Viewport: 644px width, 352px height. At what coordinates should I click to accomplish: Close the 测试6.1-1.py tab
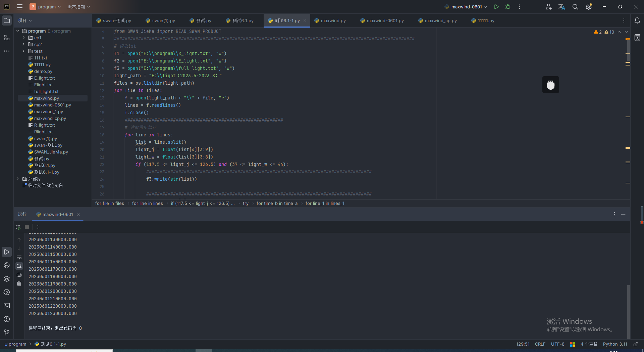point(305,20)
